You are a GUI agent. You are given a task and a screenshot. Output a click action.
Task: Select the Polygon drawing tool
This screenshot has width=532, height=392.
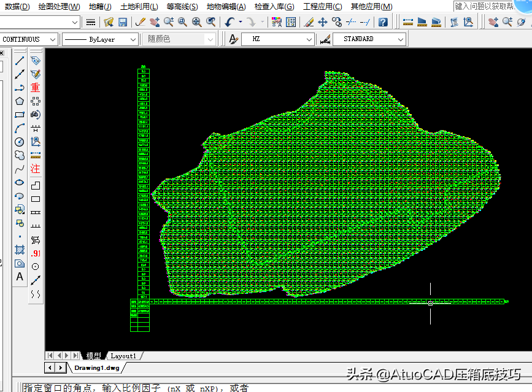[20, 101]
